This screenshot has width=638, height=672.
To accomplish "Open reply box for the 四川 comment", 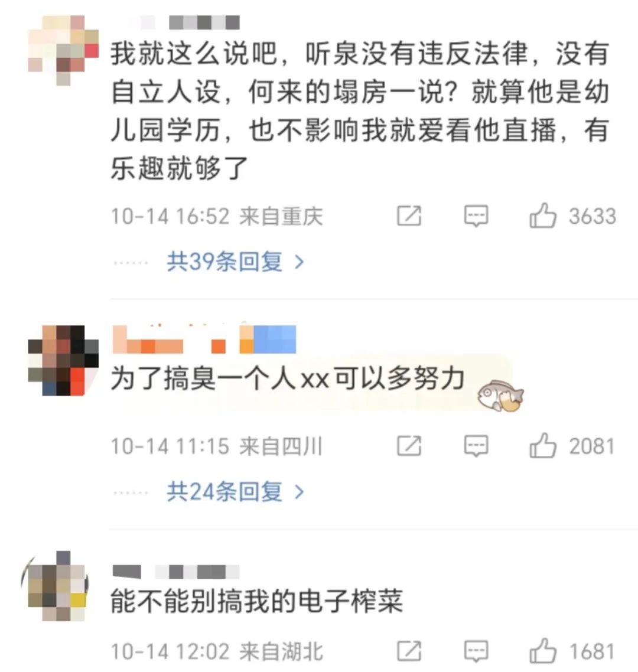I will pos(476,446).
